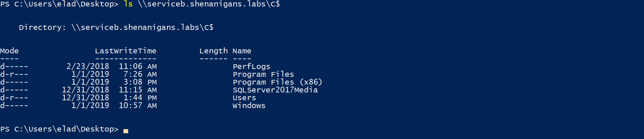644x139 pixels.
Task: Click the Name column header
Action: 242,51
